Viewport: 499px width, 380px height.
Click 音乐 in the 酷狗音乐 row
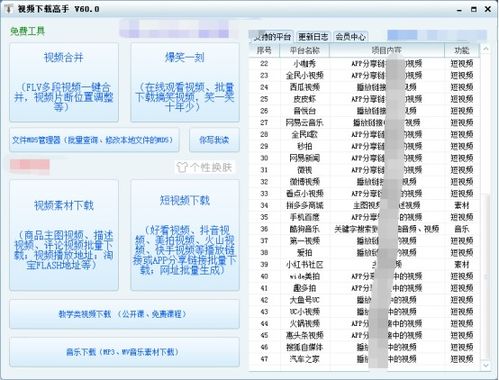pyautogui.click(x=462, y=229)
